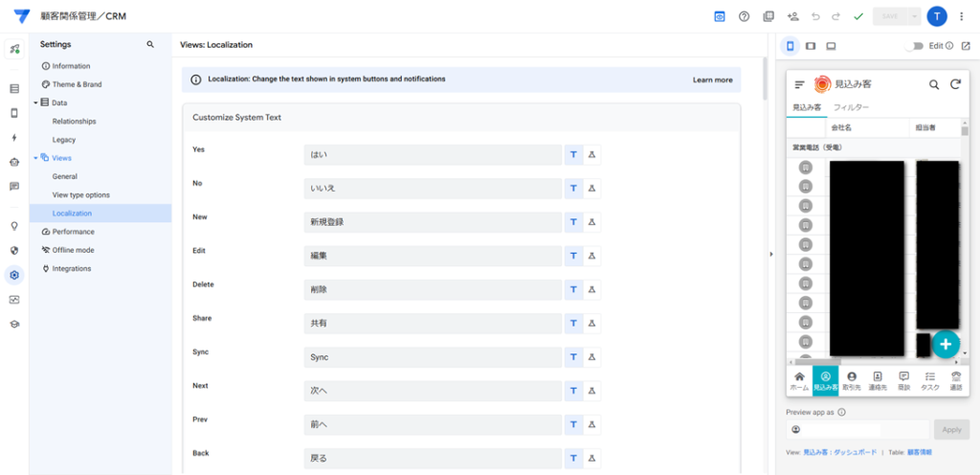Viewport: 980px width, 475px height.
Task: Toggle text mode T for Yes field
Action: coord(573,155)
